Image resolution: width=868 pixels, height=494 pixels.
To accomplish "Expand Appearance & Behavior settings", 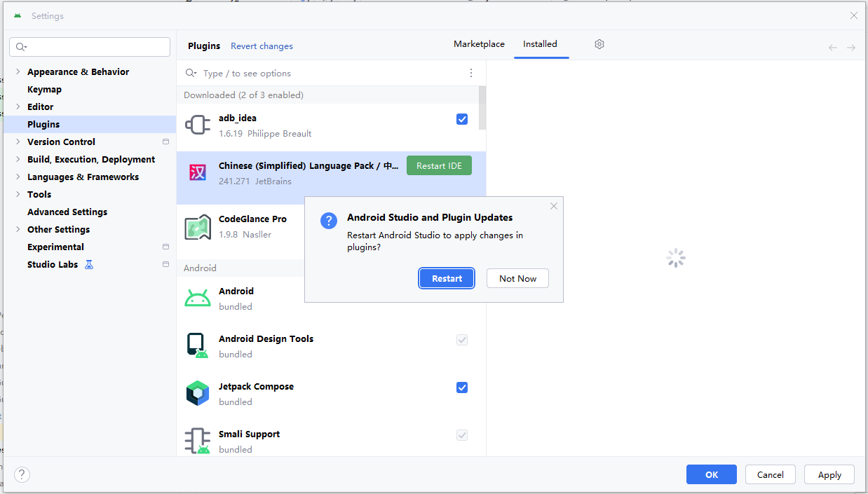I will pos(18,71).
